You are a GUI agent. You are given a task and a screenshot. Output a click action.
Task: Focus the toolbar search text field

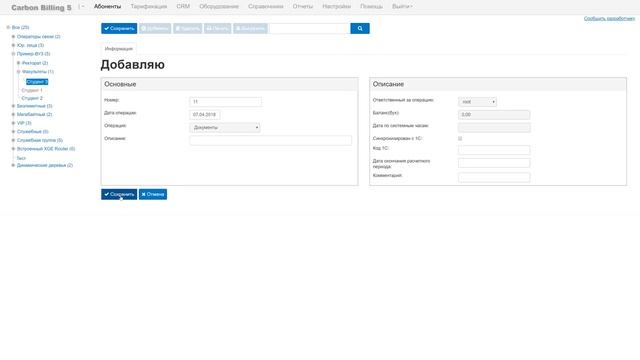point(310,29)
